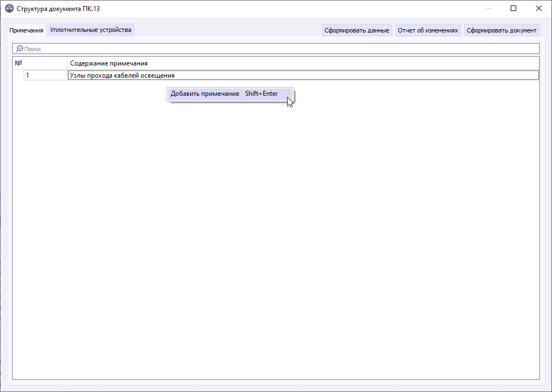Screen dimensions: 552x392
Task: Select Добавить примечание in the context menu
Action: (x=203, y=94)
